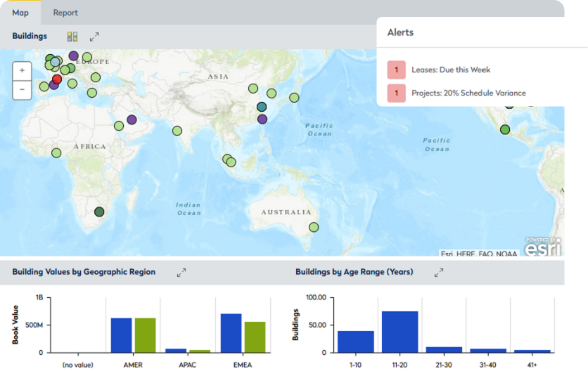The image size is (588, 383).
Task: Open Projects: 20% Schedule Variance alert
Action: (468, 93)
